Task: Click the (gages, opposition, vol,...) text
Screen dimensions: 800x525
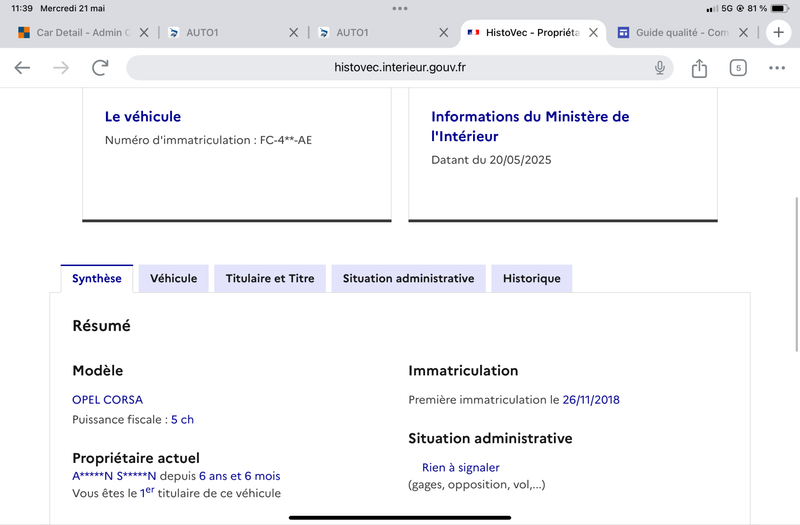Action: click(477, 485)
